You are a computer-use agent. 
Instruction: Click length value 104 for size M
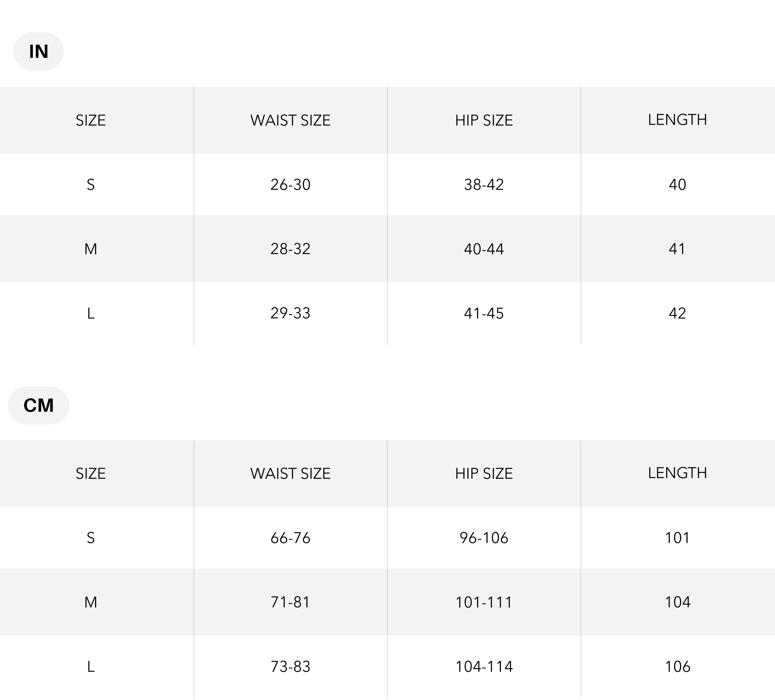point(677,602)
